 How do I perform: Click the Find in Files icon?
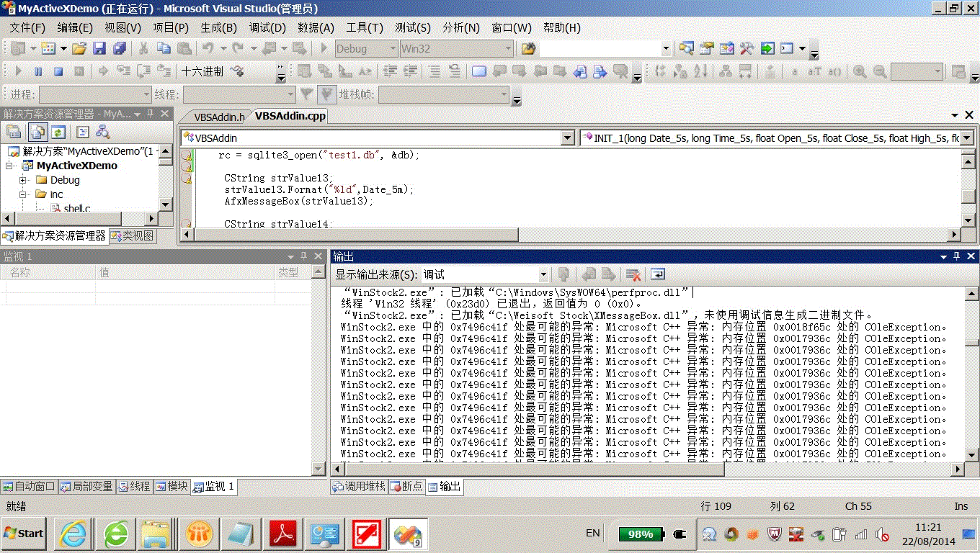(x=529, y=49)
